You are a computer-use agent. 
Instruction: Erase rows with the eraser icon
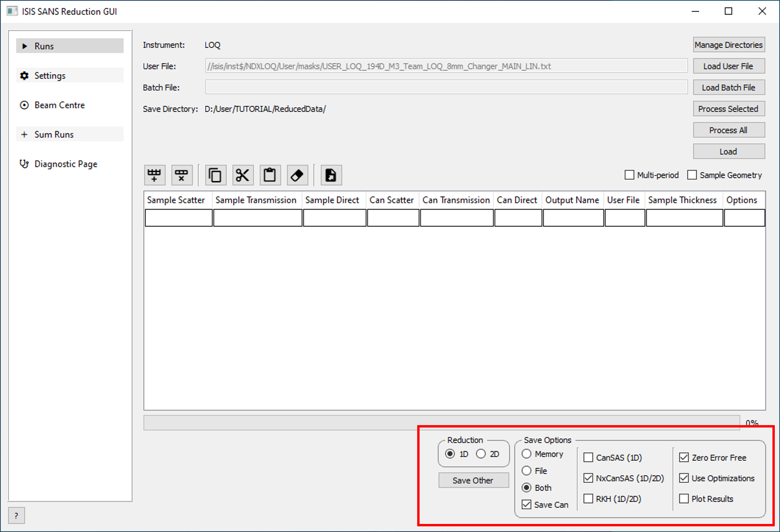pyautogui.click(x=297, y=175)
